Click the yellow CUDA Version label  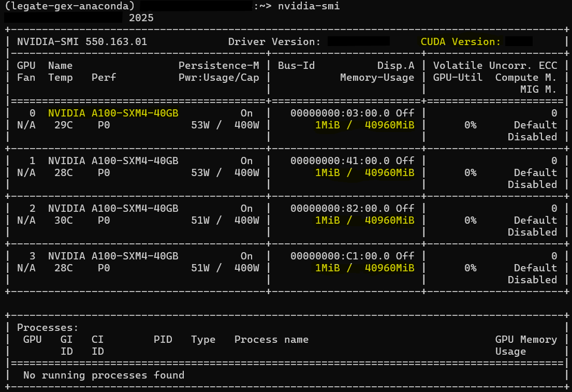[461, 42]
